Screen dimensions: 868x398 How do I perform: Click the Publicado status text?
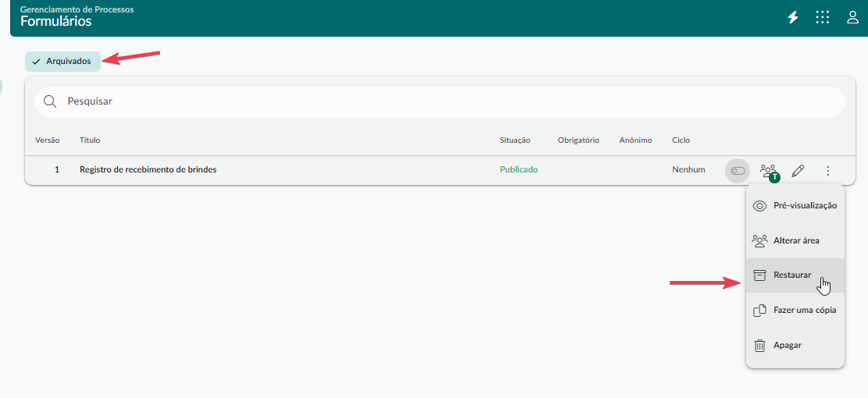coord(519,169)
